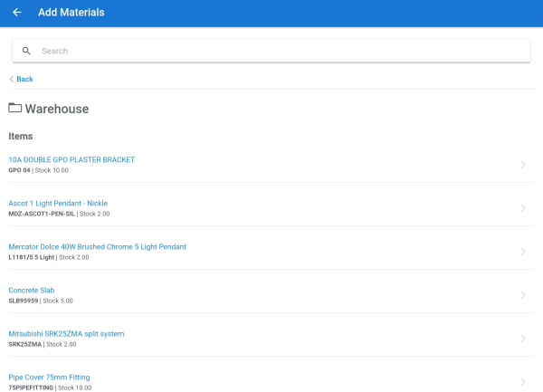The width and height of the screenshot is (543, 392).
Task: Click '75PIPEFITTING' code text
Action: [x=31, y=387]
